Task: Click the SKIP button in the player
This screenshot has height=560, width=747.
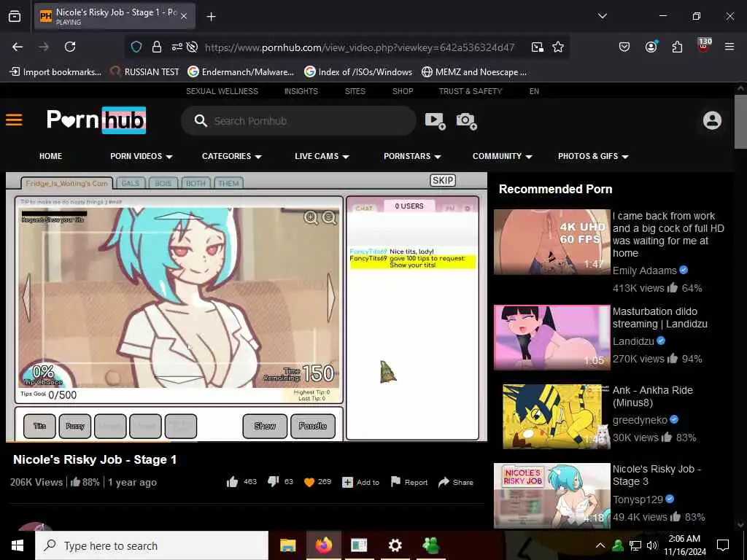Action: (x=443, y=181)
